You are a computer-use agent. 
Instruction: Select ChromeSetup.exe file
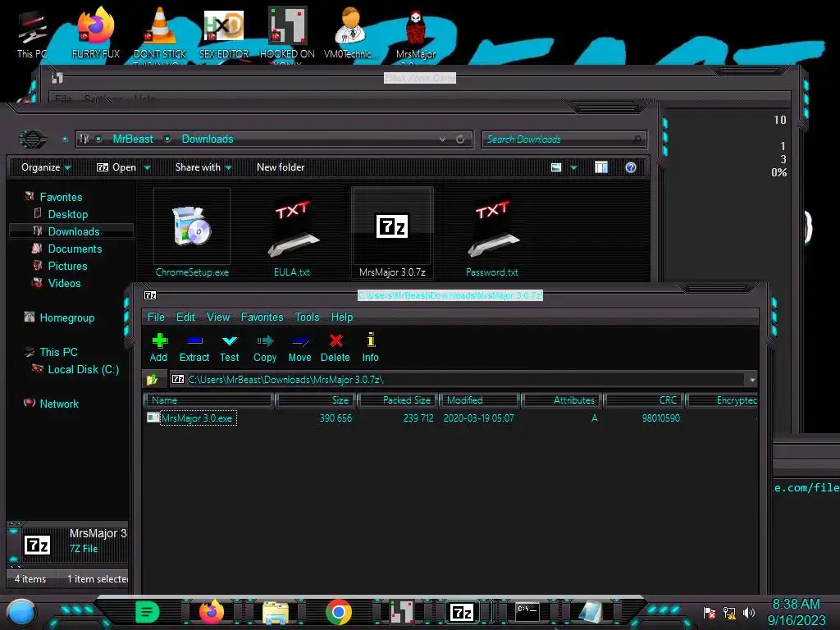tap(192, 232)
